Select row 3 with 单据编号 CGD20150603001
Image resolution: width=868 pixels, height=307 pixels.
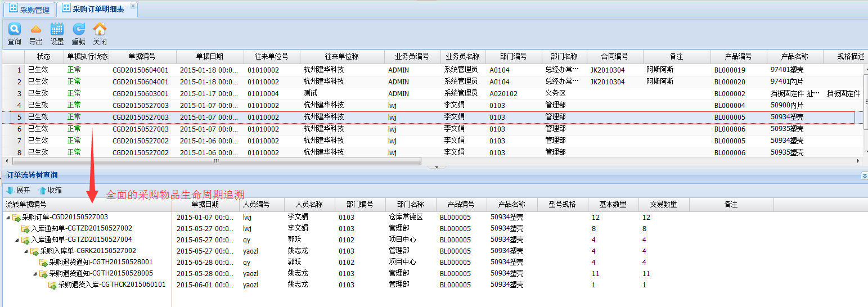coord(140,94)
